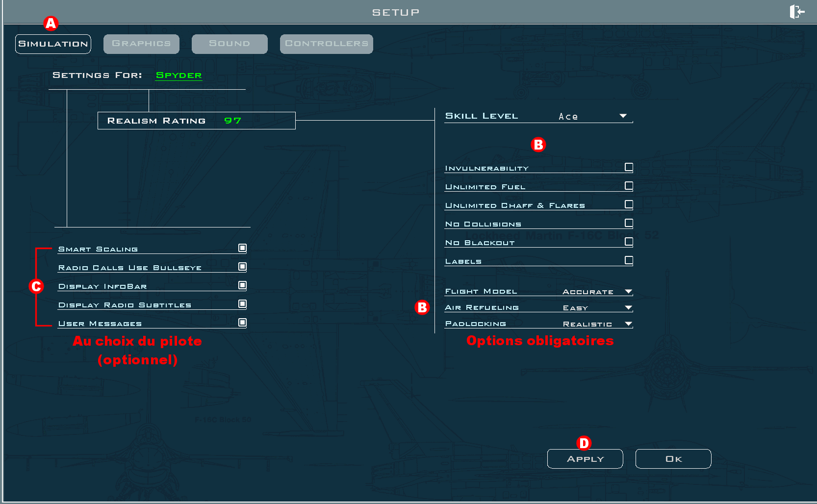Open the Flight Model dropdown
The width and height of the screenshot is (817, 504).
pyautogui.click(x=628, y=291)
